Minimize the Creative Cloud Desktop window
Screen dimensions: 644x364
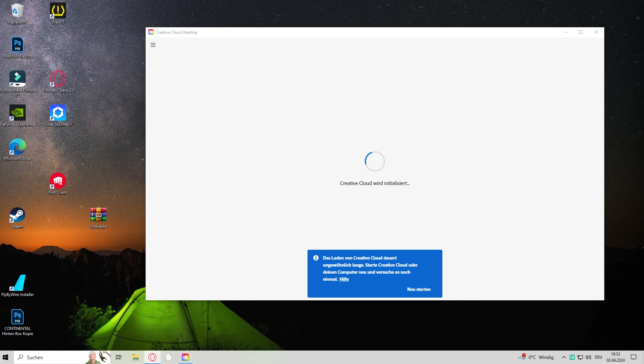point(566,32)
